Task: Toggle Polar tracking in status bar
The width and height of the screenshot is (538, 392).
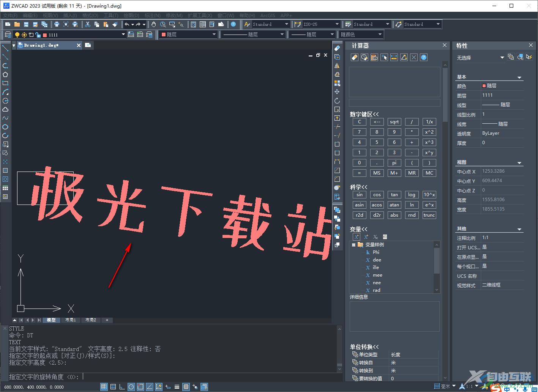Action: pos(131,387)
